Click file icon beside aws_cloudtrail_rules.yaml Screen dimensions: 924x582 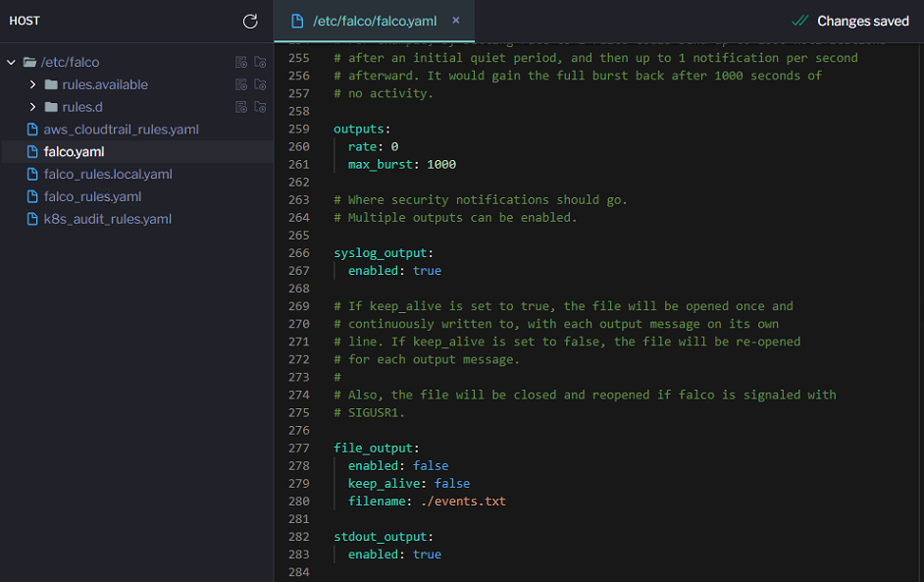[32, 130]
